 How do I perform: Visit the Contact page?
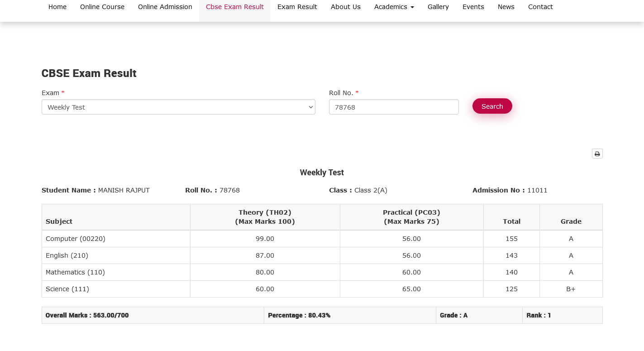click(540, 7)
